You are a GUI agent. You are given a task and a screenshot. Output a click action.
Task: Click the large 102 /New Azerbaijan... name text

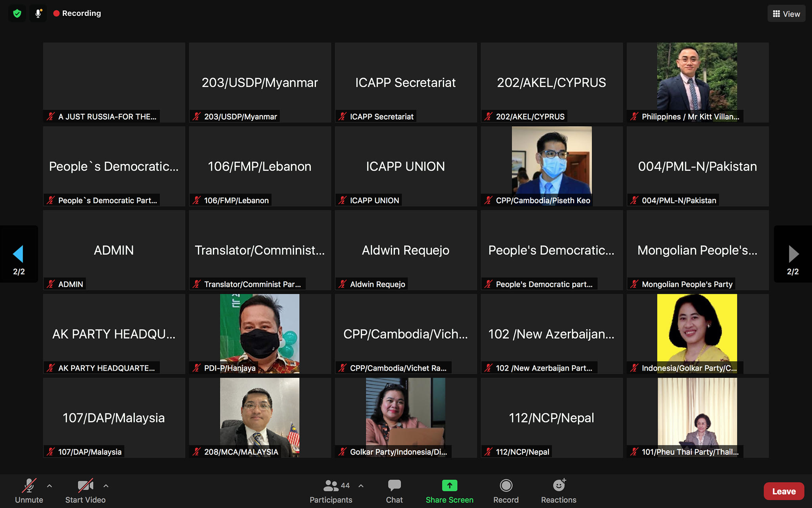point(551,334)
